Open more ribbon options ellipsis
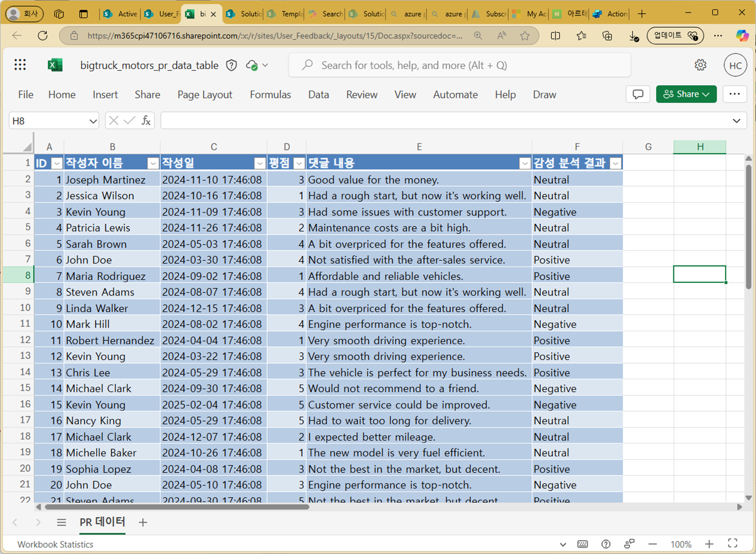The height and width of the screenshot is (554, 756). click(734, 94)
